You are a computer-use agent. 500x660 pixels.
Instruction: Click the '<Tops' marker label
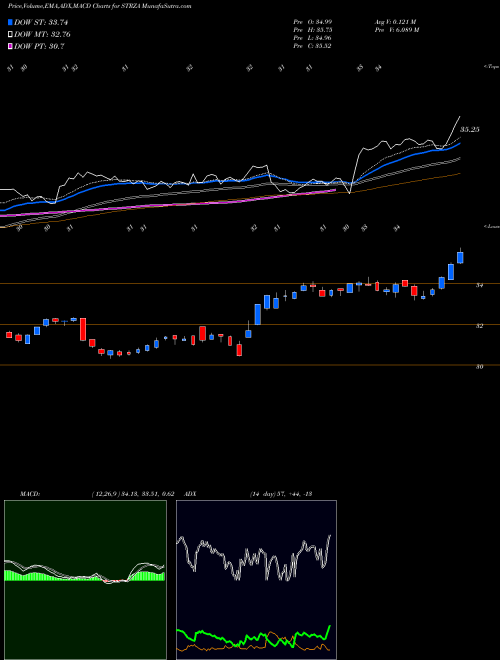pos(491,67)
